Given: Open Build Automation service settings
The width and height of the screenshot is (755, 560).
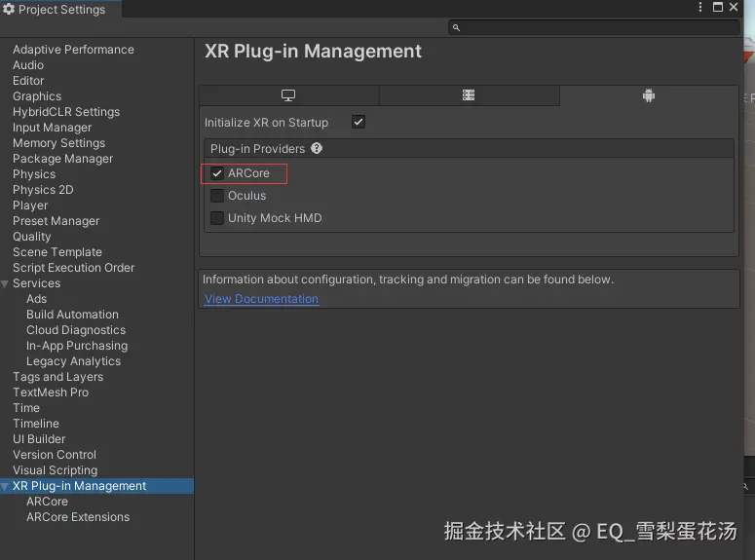Looking at the screenshot, I should tap(72, 315).
